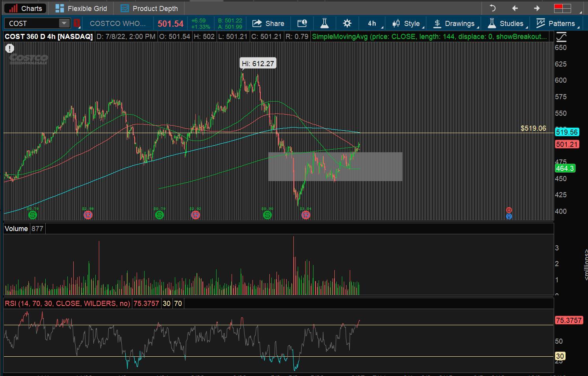
Task: Click the cyan 519.56 price bubble
Action: (567, 132)
